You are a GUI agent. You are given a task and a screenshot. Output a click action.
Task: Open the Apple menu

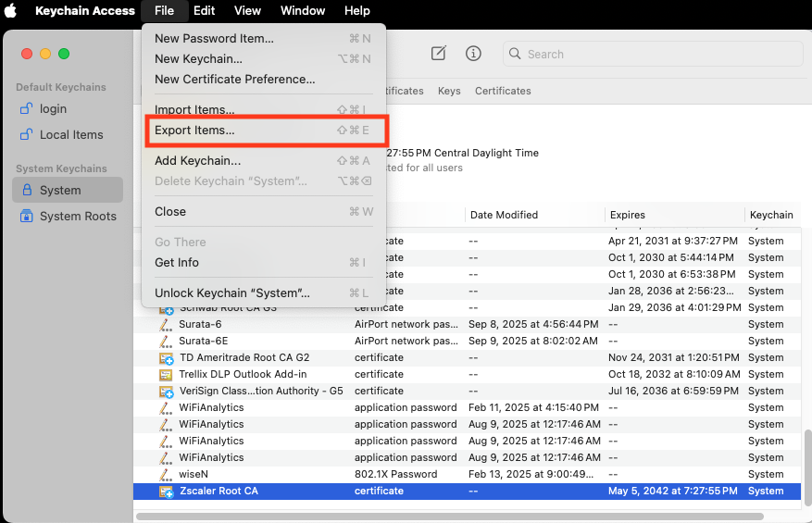coord(10,10)
